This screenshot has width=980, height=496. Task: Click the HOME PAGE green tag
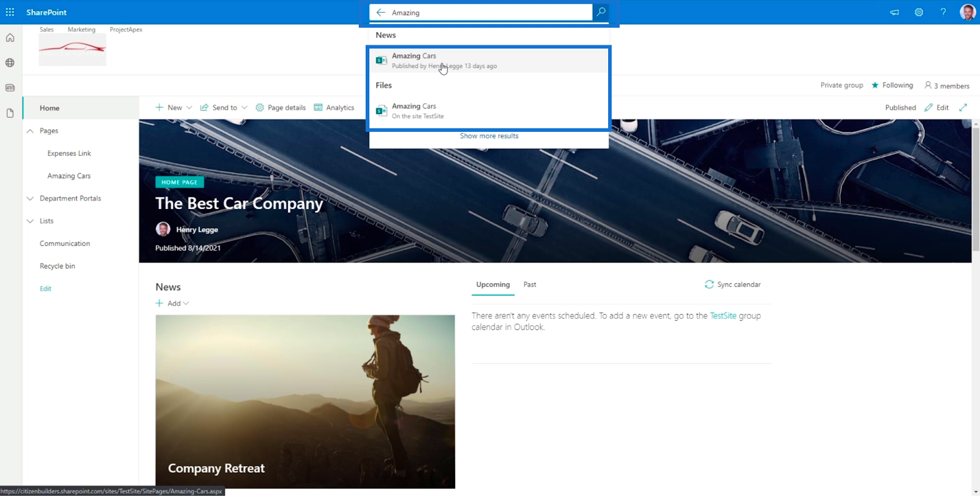click(179, 182)
